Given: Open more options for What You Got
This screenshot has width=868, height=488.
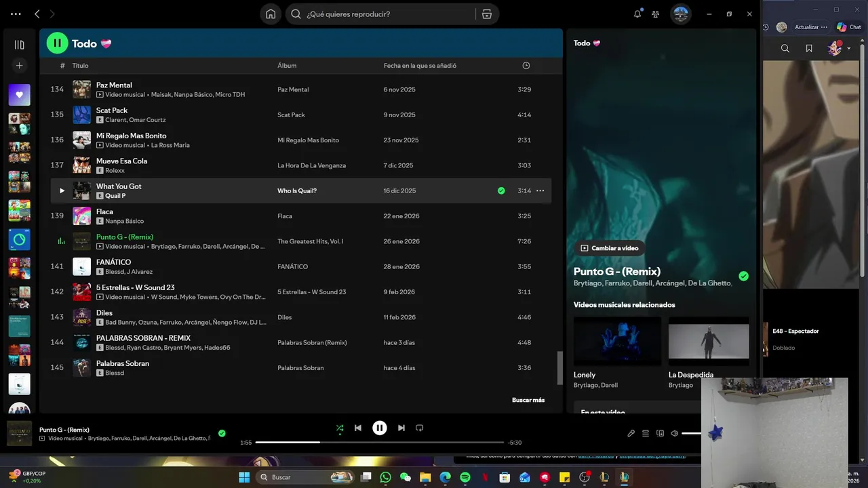Looking at the screenshot, I should (x=540, y=190).
